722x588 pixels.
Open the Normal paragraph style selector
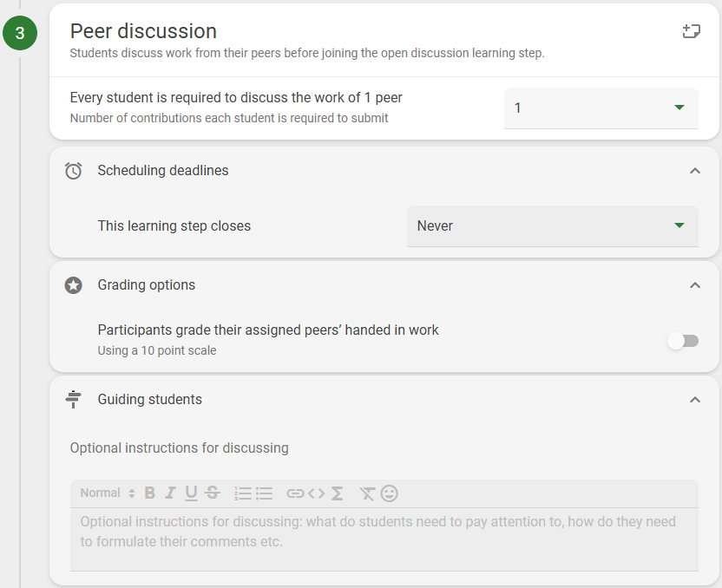click(x=104, y=493)
